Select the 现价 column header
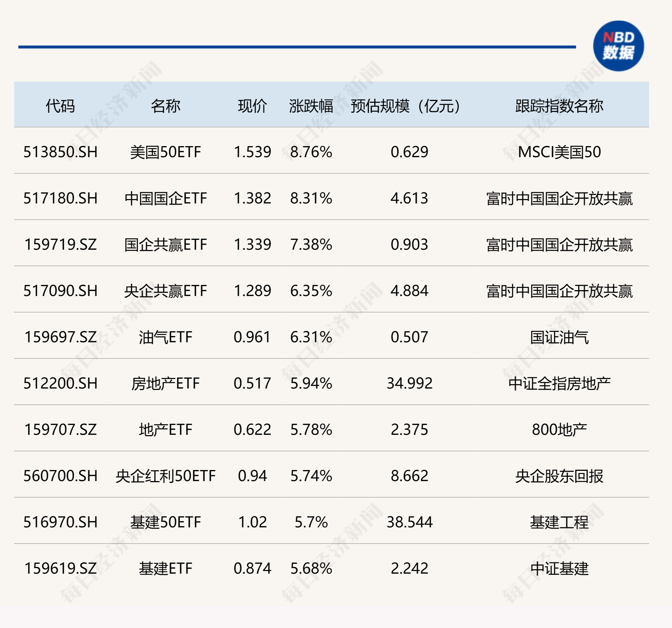 point(252,106)
